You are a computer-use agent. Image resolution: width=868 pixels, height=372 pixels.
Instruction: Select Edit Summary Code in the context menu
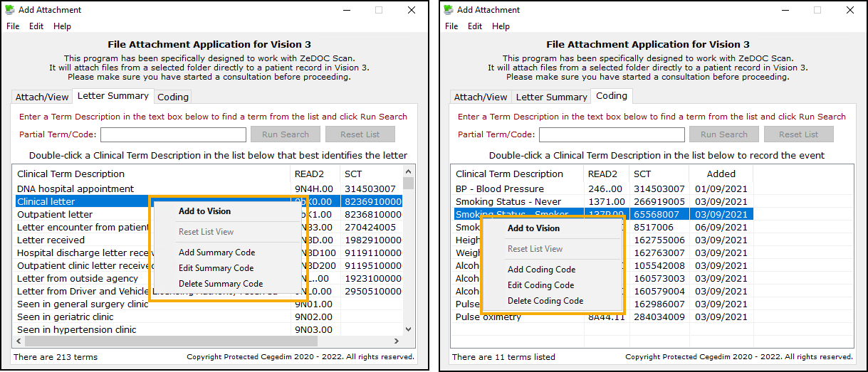pos(216,268)
